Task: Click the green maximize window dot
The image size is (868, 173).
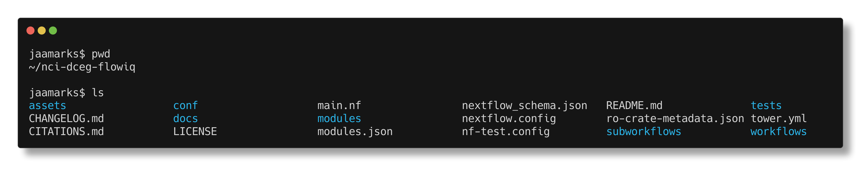Action: (x=53, y=31)
